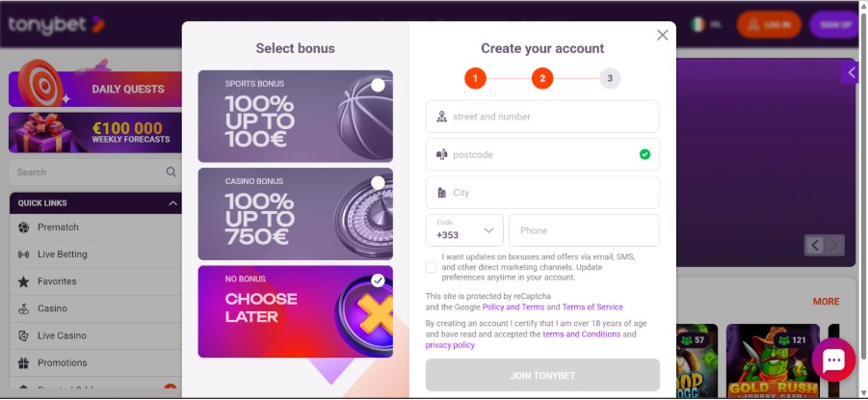Click the Live Casino icon
This screenshot has width=868, height=400.
[x=23, y=335]
